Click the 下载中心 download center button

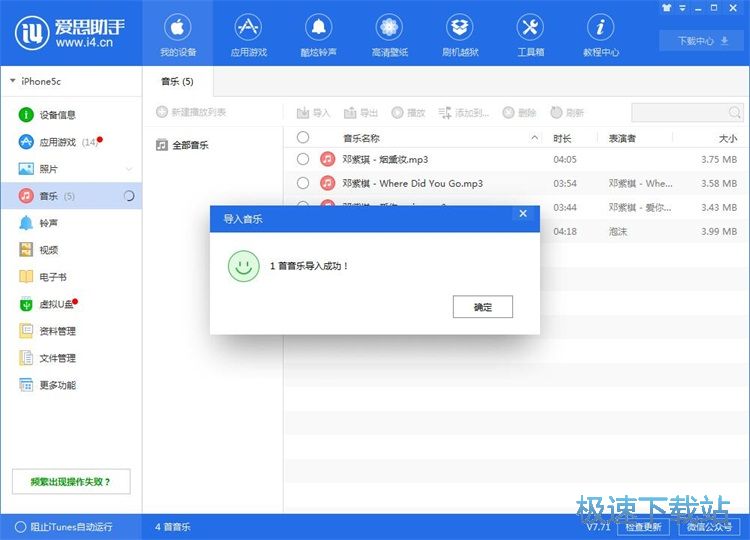click(702, 41)
